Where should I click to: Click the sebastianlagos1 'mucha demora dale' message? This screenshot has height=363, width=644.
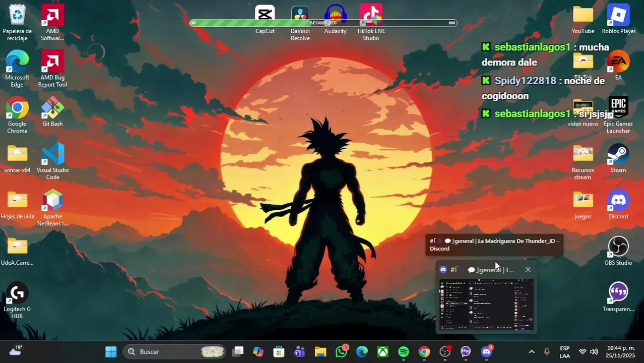coord(545,54)
